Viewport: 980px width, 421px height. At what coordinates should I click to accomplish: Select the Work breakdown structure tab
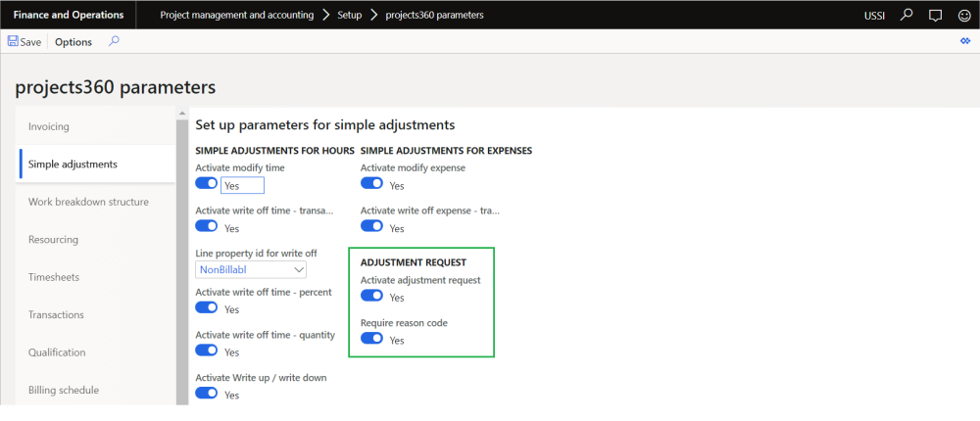(88, 202)
